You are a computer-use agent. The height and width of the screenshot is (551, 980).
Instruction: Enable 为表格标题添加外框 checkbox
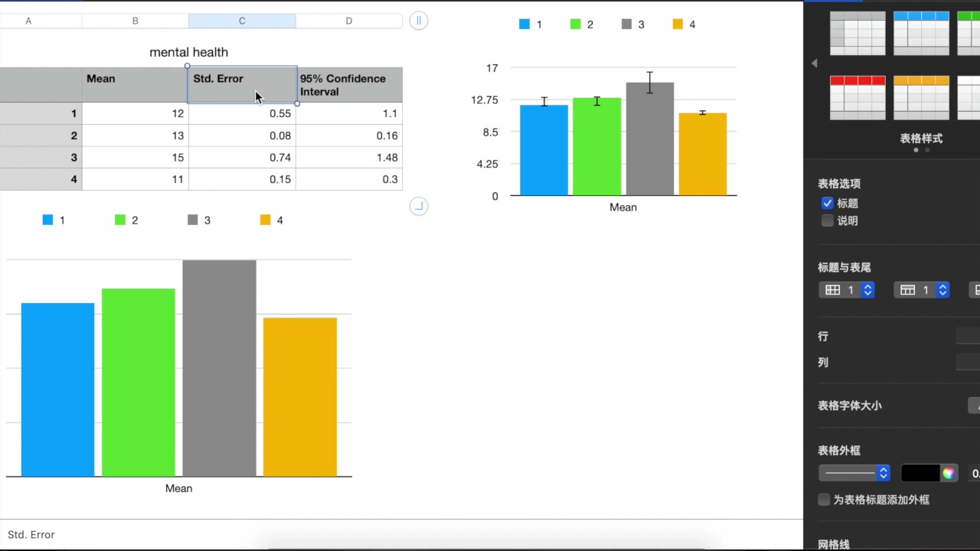824,500
